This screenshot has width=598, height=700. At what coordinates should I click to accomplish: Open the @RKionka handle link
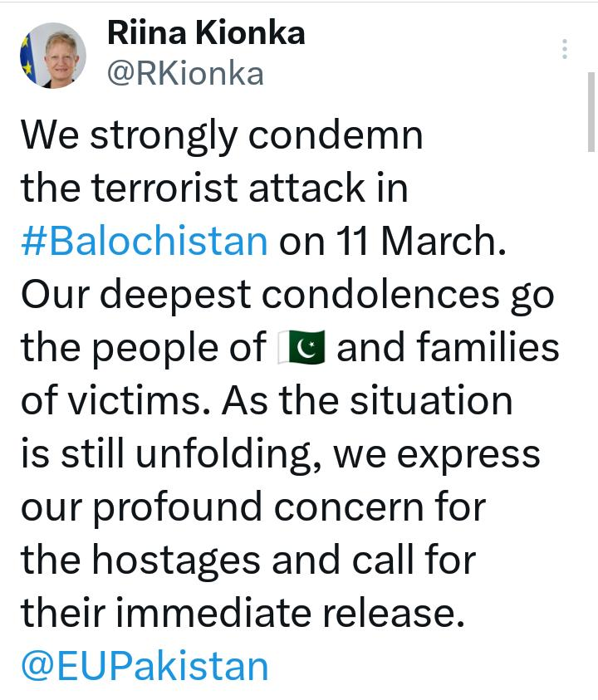[185, 74]
